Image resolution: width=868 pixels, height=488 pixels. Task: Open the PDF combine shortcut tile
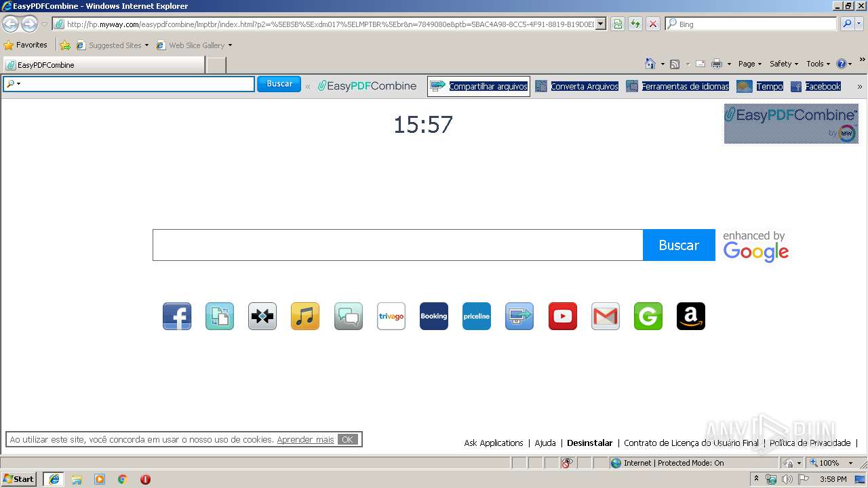(220, 317)
